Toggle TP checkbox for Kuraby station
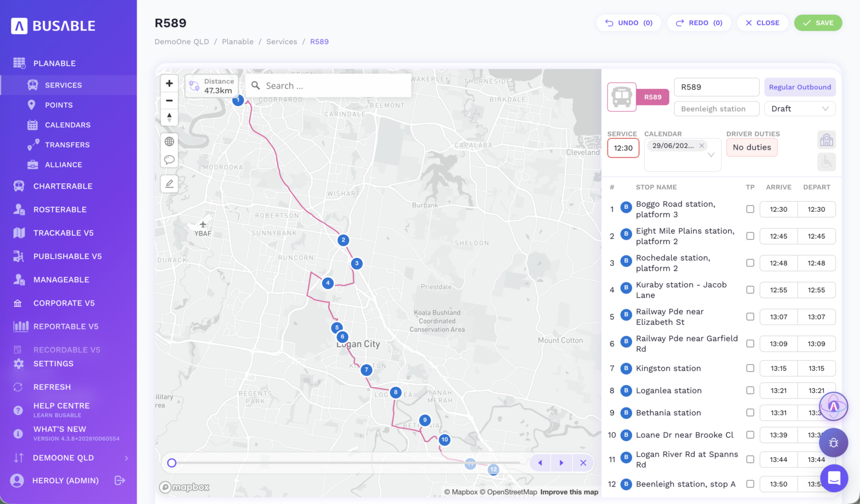 pos(750,290)
